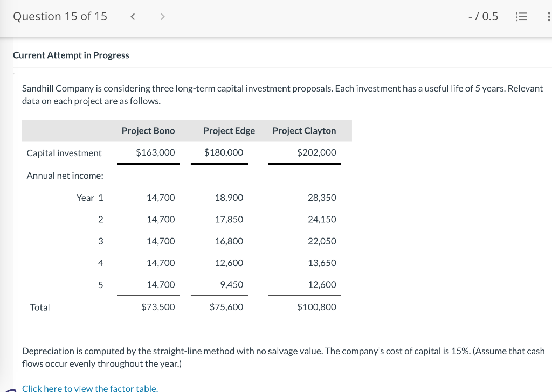552x392 pixels.
Task: Select the Project Bono column header
Action: [148, 131]
